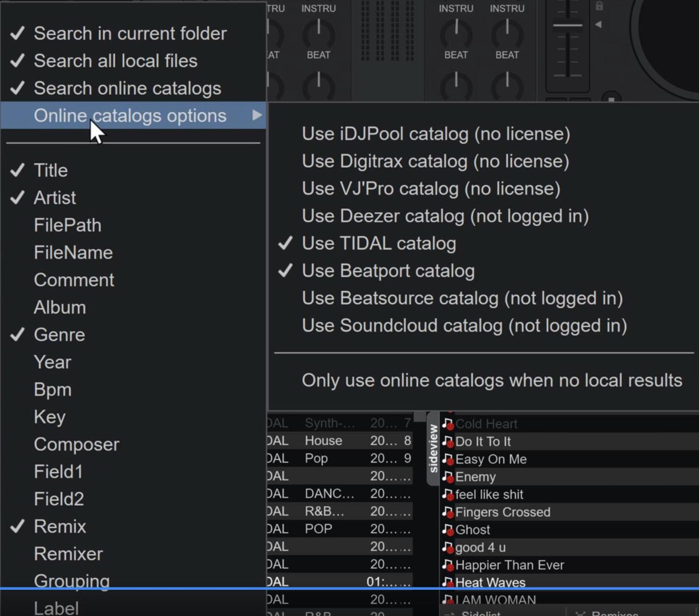Enable Bpm search field
This screenshot has width=699, height=616.
(x=133, y=390)
